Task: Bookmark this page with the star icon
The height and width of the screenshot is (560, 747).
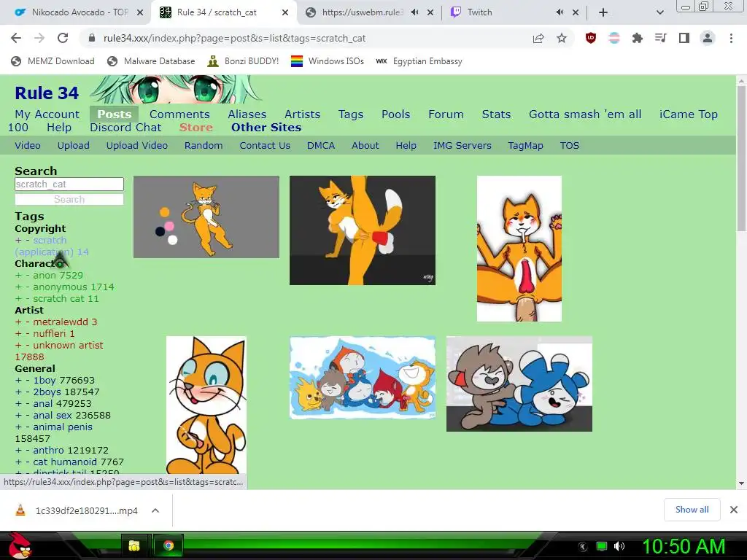Action: coord(562,38)
